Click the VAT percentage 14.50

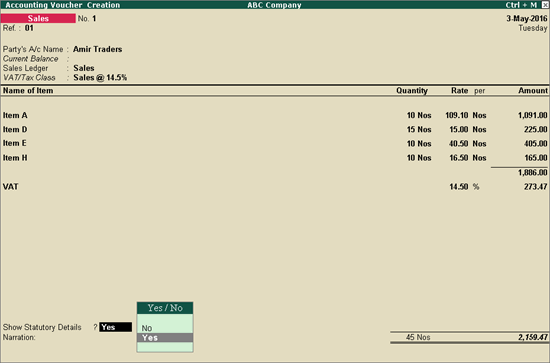[459, 187]
